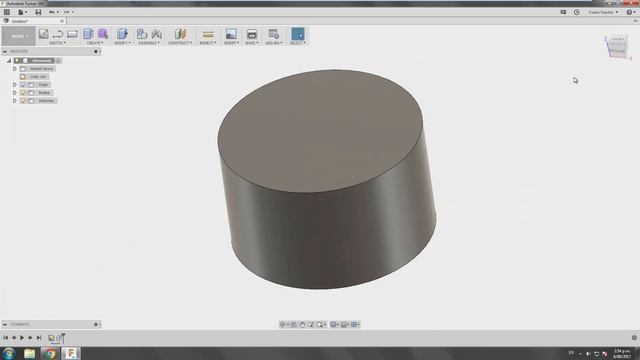
Task: Select the purple Create Form icon
Action: (103, 34)
